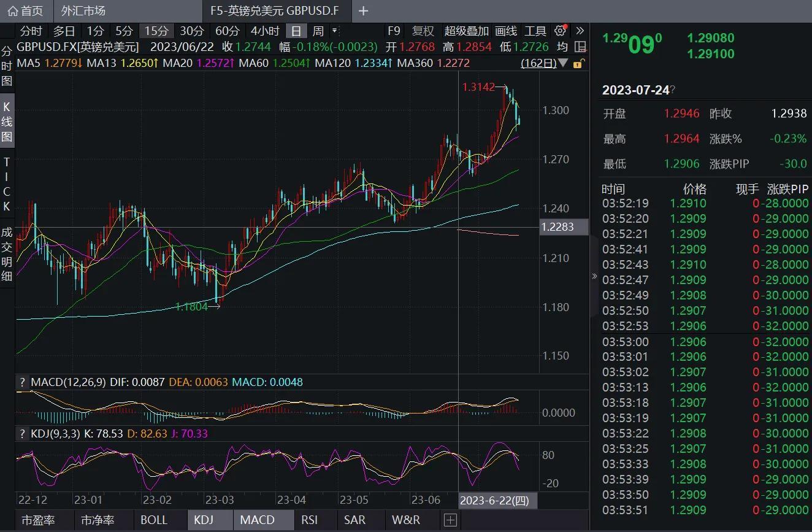Open the period dropdown arrow after 周
Image resolution: width=812 pixels, height=532 pixels.
point(334,31)
